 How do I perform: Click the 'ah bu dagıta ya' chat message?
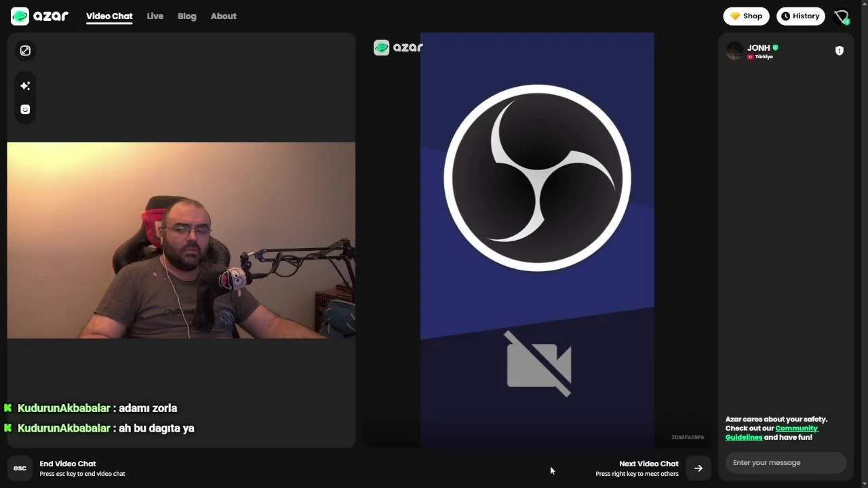157,428
